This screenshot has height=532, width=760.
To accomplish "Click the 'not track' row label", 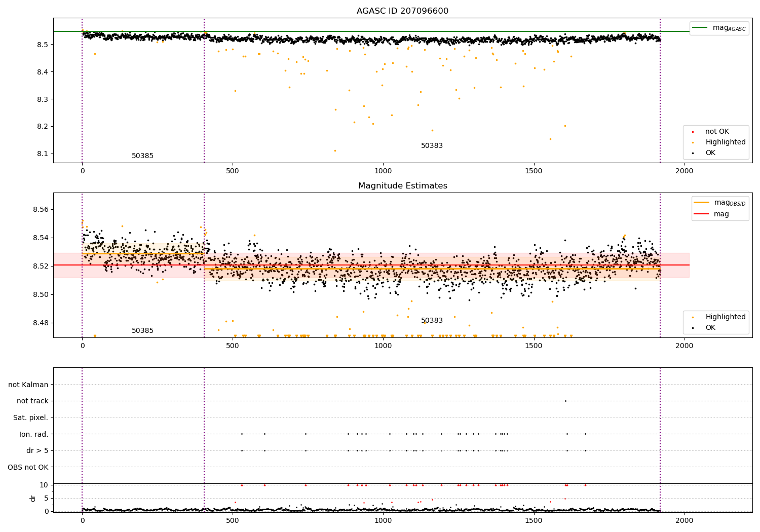I will [32, 401].
